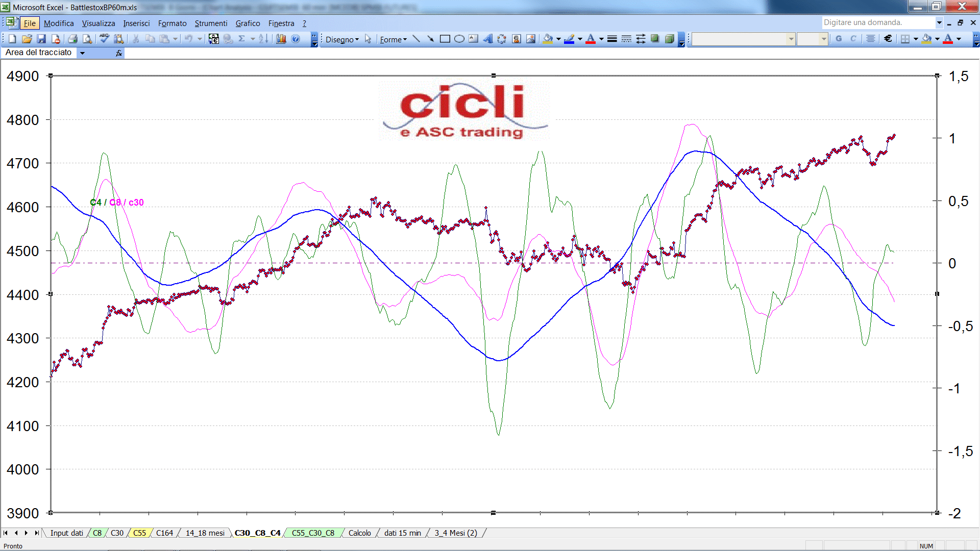The image size is (980, 551).
Task: Click the Line Style icon
Action: click(x=612, y=39)
